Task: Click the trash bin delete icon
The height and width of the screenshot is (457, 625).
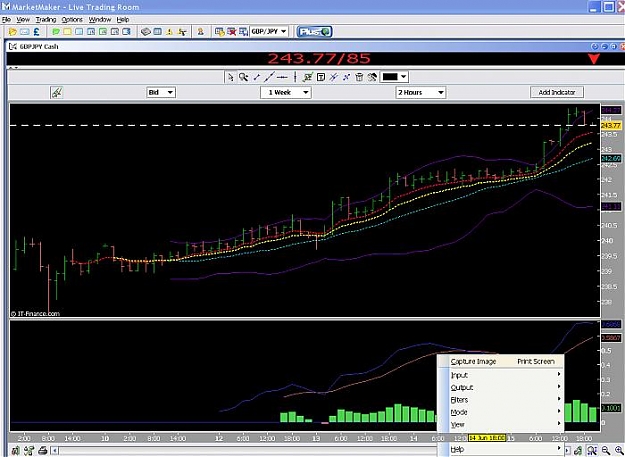Action: tap(359, 77)
